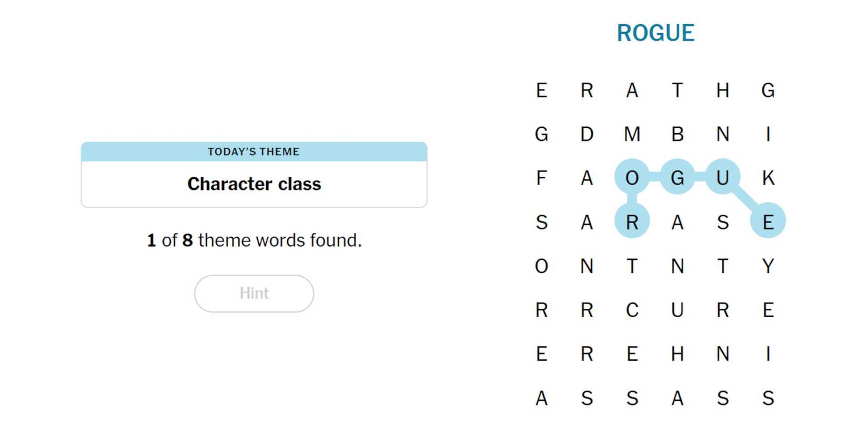Click the highlighted letter U
Viewport: 868px width, 434px height.
[722, 178]
